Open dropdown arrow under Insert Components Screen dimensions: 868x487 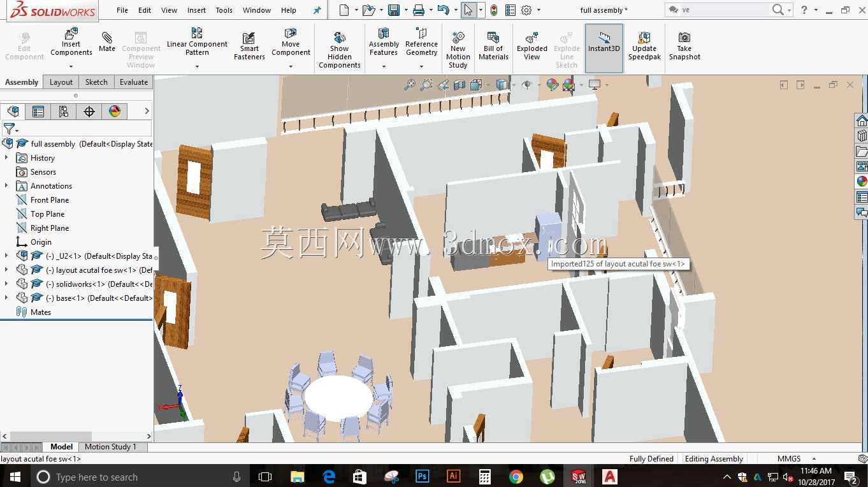coord(71,66)
